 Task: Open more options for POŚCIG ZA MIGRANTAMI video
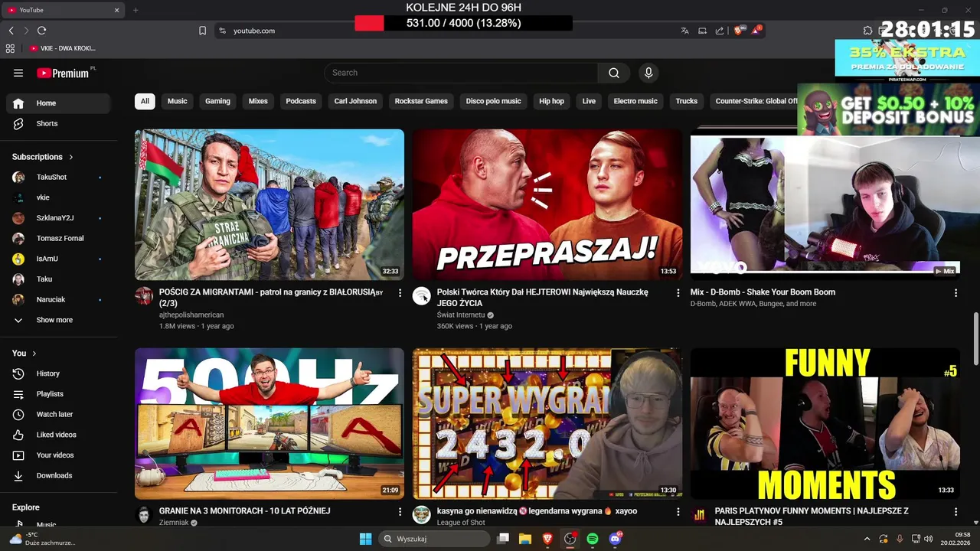pyautogui.click(x=400, y=292)
